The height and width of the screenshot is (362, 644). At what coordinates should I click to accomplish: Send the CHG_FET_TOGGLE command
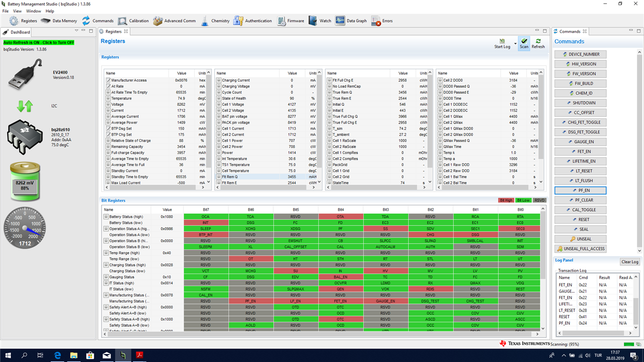click(x=580, y=123)
